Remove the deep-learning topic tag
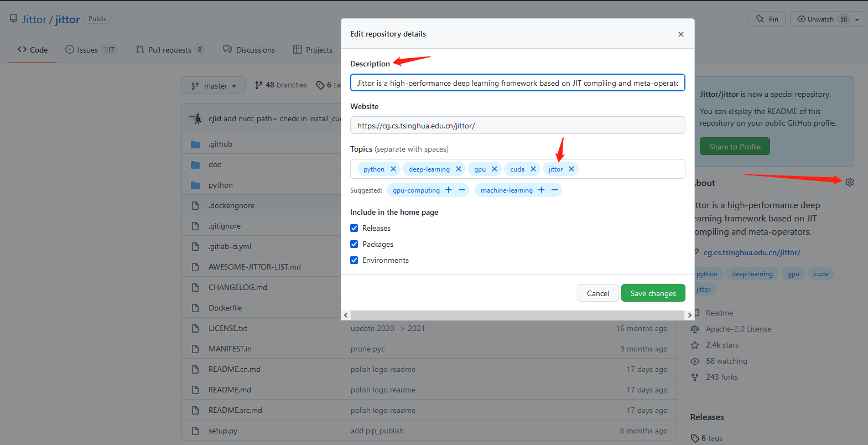868x445 pixels. [459, 169]
